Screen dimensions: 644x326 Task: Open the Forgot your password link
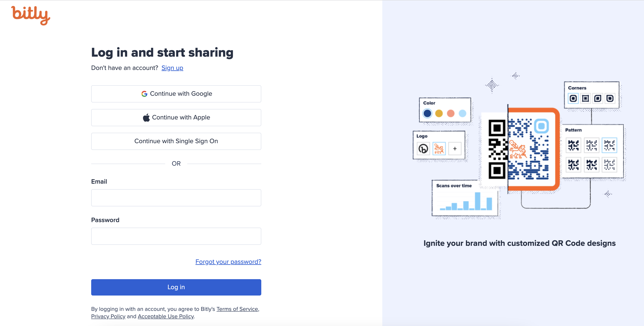click(228, 262)
